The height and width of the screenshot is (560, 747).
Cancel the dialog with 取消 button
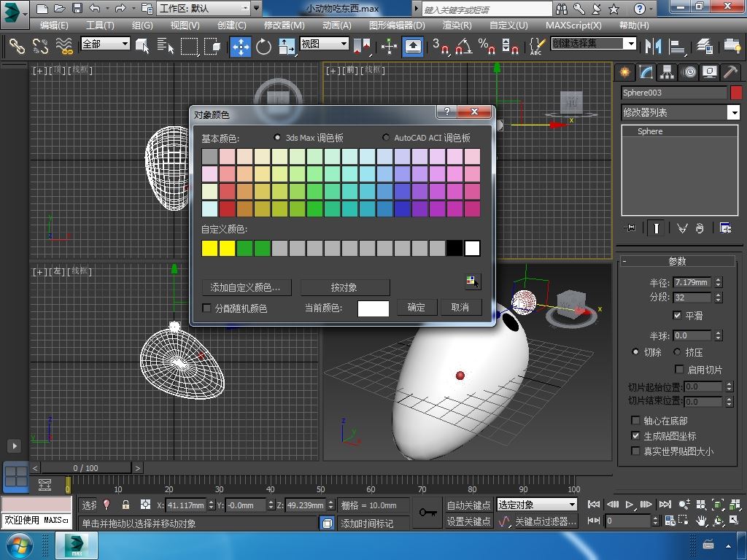pyautogui.click(x=460, y=307)
